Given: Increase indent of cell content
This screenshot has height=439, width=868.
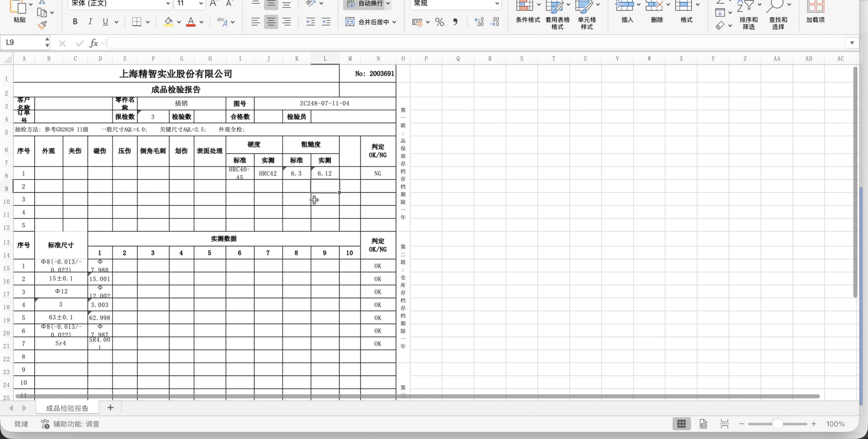Looking at the screenshot, I should click(326, 22).
